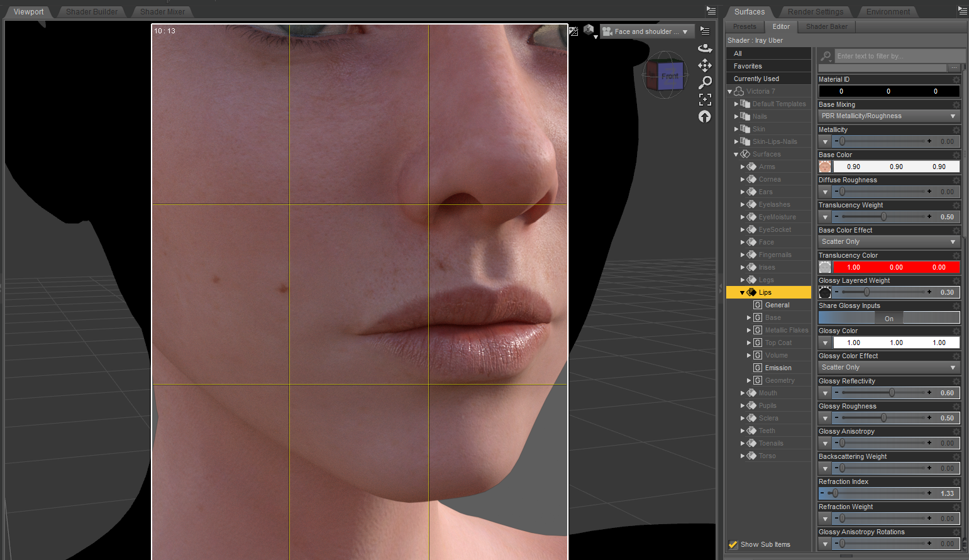Click the Translucency Weight slider
Screen dimensions: 969x560
point(883,217)
